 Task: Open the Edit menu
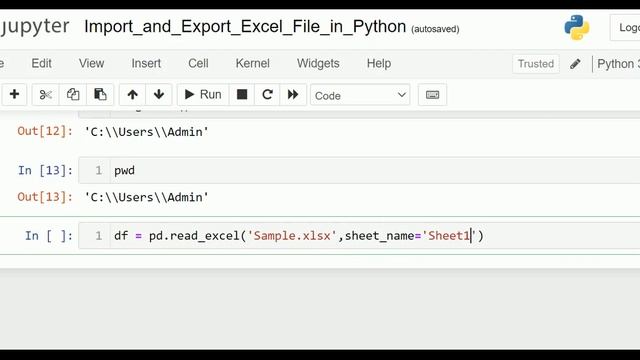pos(41,63)
